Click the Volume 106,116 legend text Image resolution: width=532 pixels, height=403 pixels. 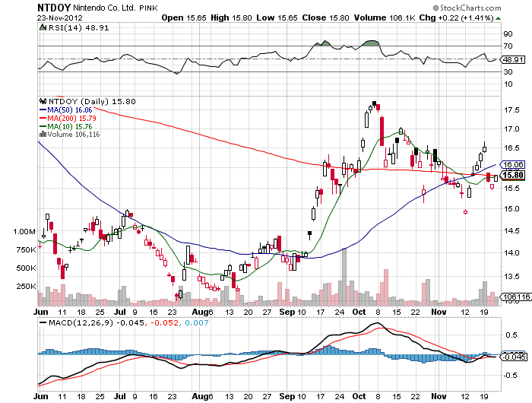click(x=74, y=135)
